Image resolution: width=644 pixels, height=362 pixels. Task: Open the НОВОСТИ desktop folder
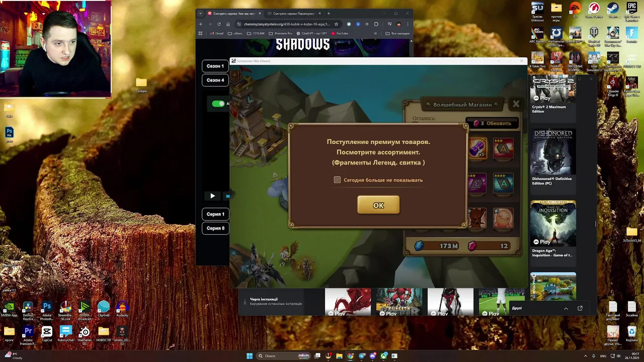pos(104,334)
